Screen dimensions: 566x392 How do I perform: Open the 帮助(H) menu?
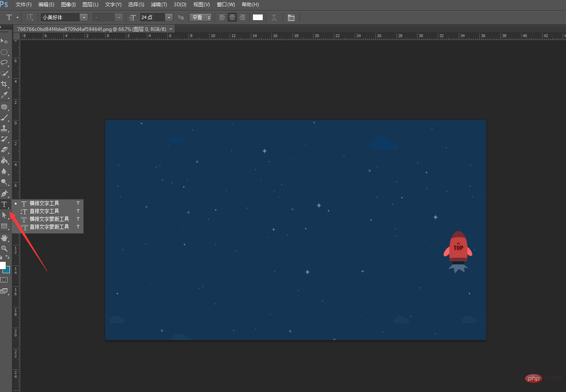pos(250,5)
